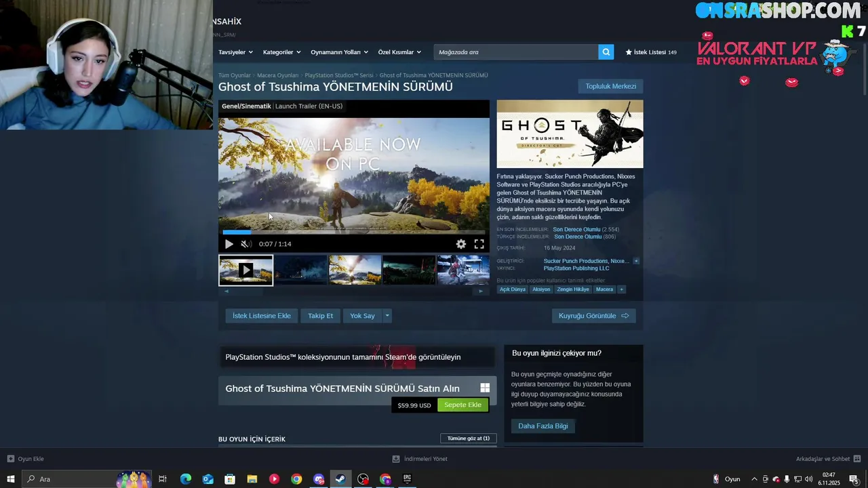868x488 pixels.
Task: Focus the Mağazada ara search field
Action: click(516, 52)
